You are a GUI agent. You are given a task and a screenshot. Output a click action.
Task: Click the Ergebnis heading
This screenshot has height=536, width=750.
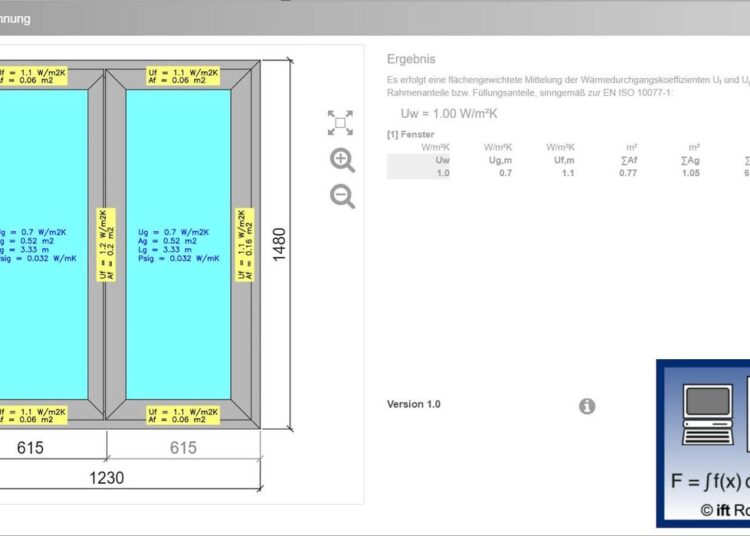(x=411, y=59)
